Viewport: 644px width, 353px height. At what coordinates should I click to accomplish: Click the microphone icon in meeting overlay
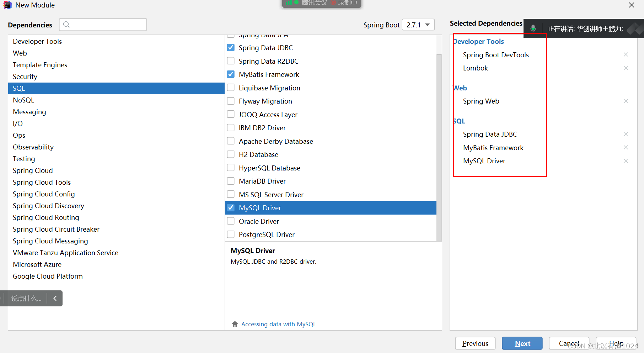533,28
